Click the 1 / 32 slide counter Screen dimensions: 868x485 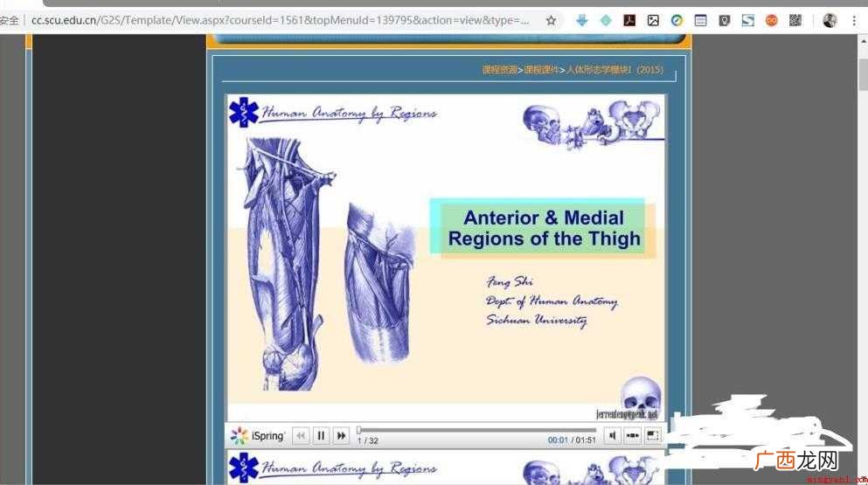tap(368, 440)
